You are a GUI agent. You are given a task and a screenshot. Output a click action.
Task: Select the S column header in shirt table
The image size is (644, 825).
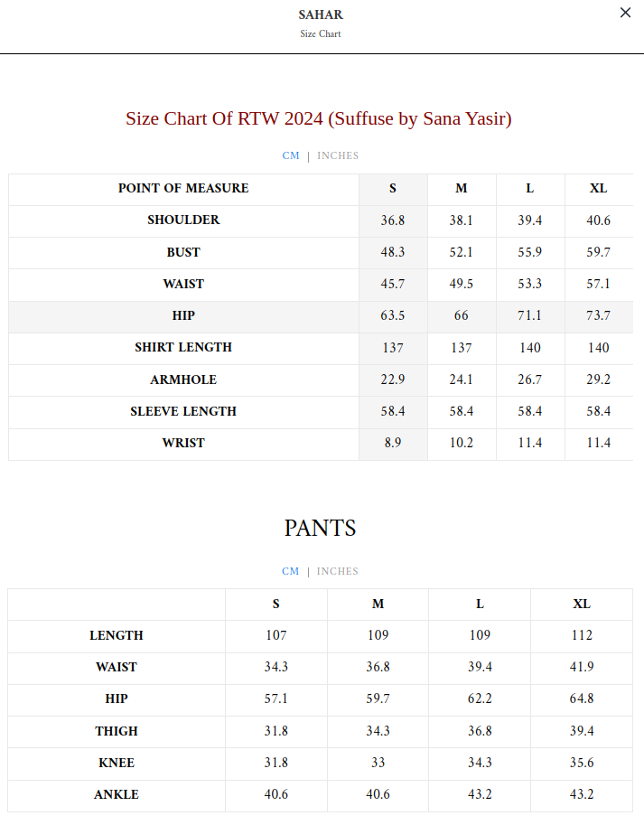tap(393, 189)
